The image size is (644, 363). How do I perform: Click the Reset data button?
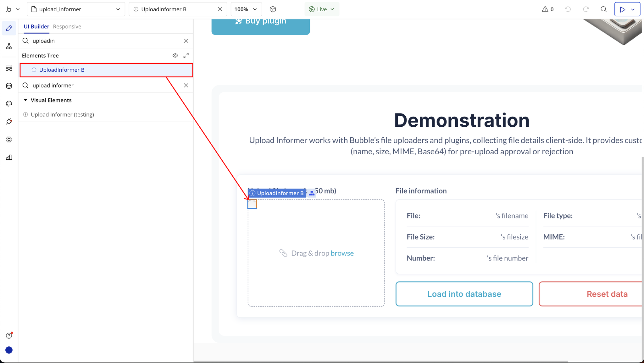[x=607, y=294]
